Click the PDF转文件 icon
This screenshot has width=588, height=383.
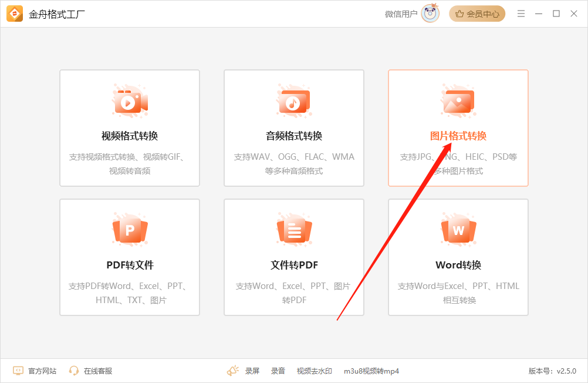click(130, 231)
